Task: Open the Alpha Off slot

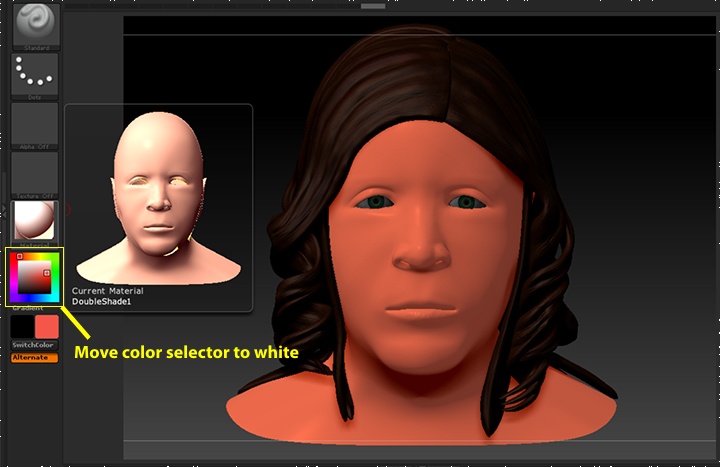Action: pos(35,126)
